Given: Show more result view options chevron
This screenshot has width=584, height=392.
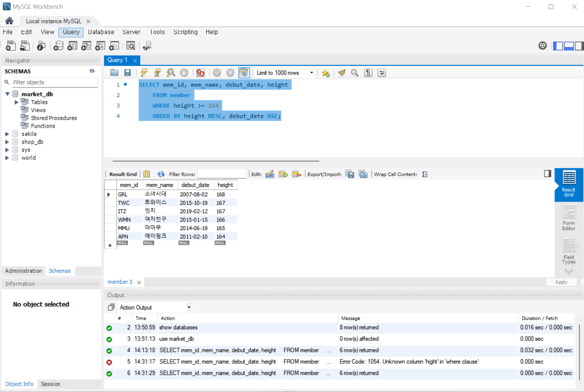Looking at the screenshot, I should (569, 271).
